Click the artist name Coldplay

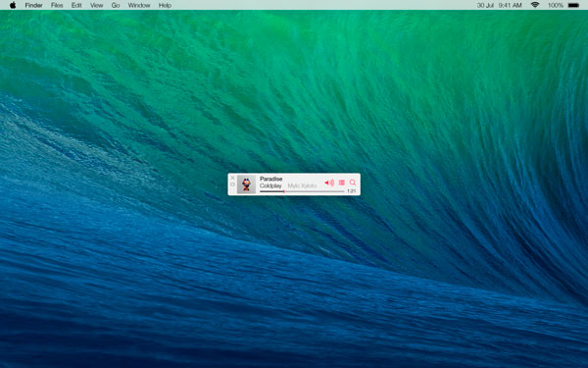pos(270,185)
